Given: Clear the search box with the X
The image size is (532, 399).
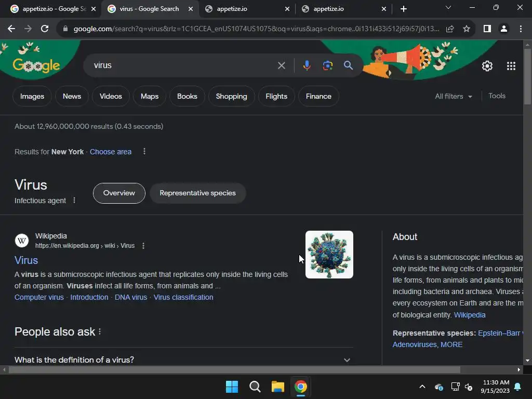Looking at the screenshot, I should tap(281, 65).
